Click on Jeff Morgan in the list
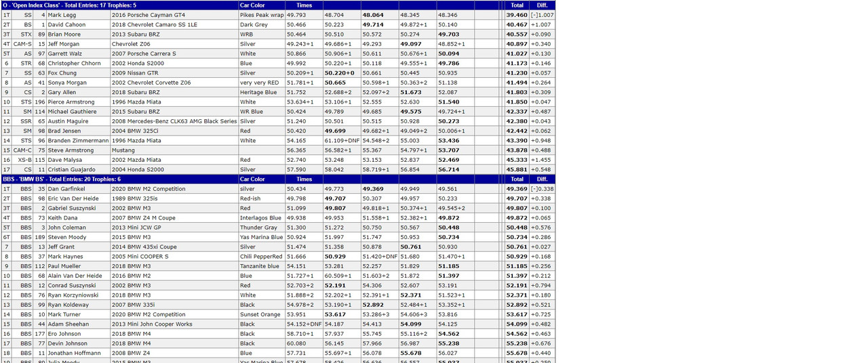The image size is (868, 363). (x=64, y=44)
